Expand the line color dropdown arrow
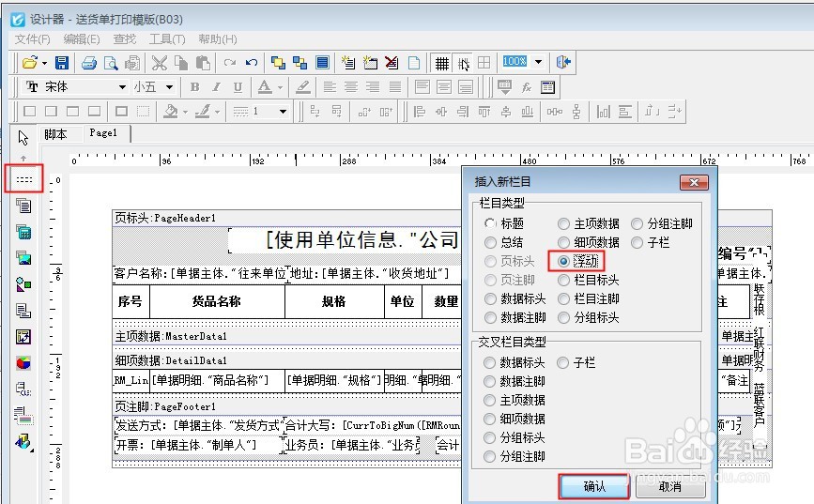 [217, 112]
